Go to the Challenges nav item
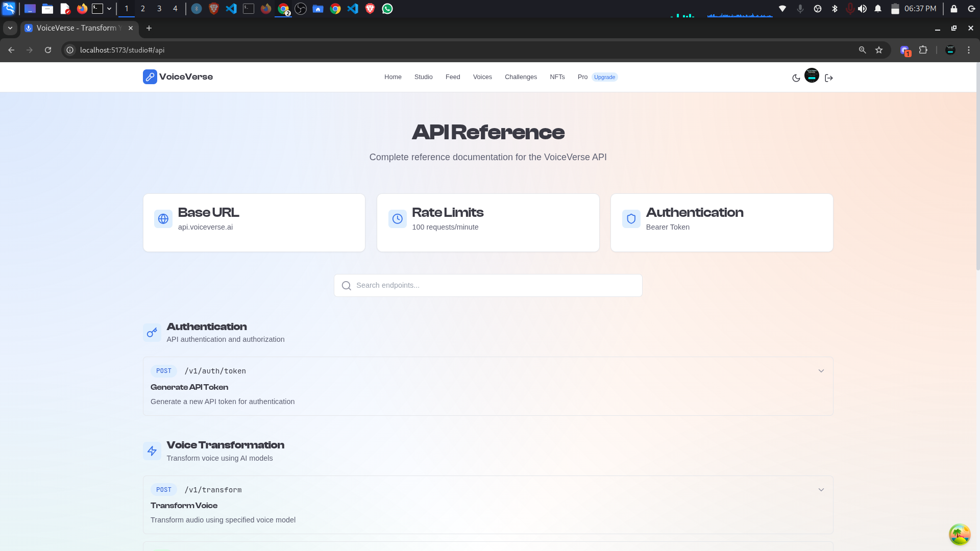The width and height of the screenshot is (980, 551). click(521, 77)
